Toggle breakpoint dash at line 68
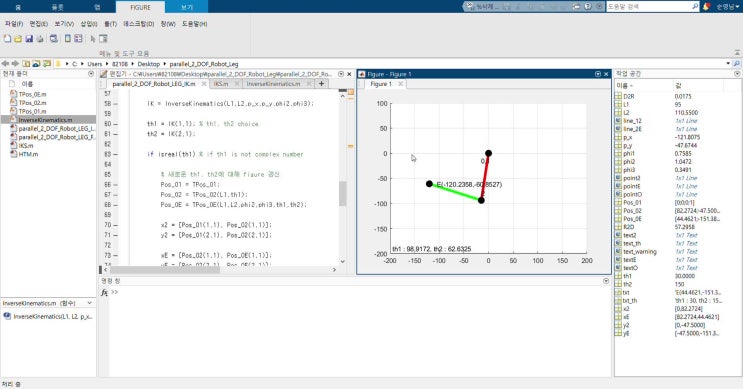The width and height of the screenshot is (743, 389). pyautogui.click(x=116, y=205)
